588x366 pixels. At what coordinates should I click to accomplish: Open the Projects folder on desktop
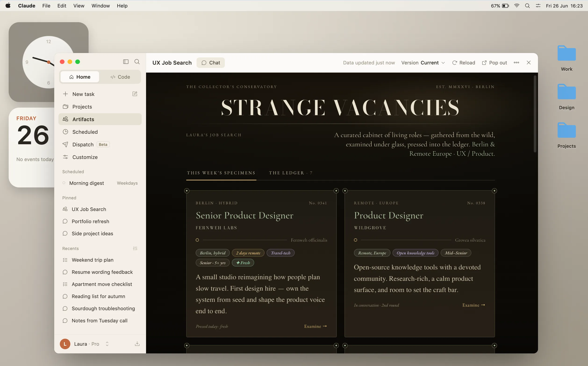tap(566, 135)
